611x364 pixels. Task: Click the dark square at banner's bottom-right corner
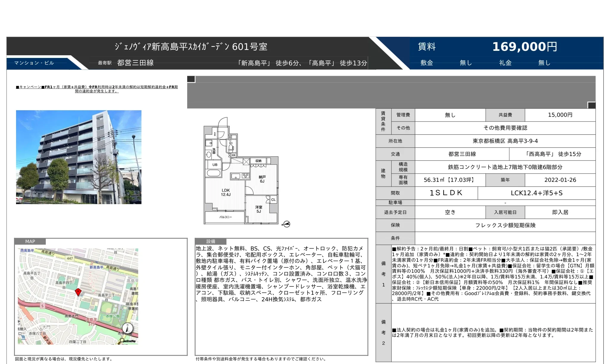[591, 105]
